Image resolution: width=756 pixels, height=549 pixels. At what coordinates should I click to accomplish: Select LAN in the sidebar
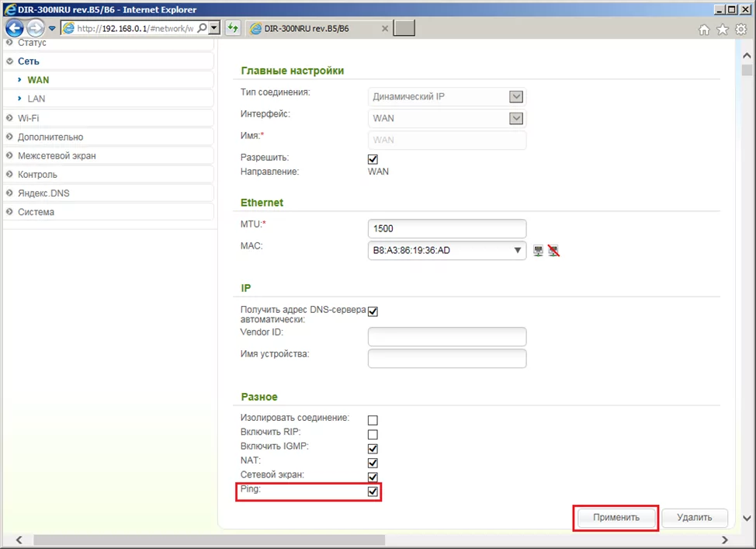click(36, 99)
